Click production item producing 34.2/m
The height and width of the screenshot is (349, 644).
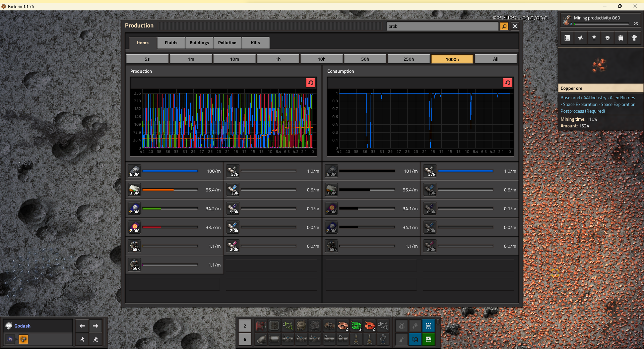tap(135, 209)
